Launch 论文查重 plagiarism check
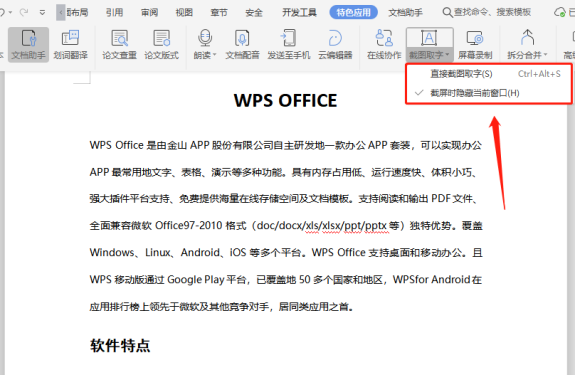The image size is (576, 376). pyautogui.click(x=119, y=44)
